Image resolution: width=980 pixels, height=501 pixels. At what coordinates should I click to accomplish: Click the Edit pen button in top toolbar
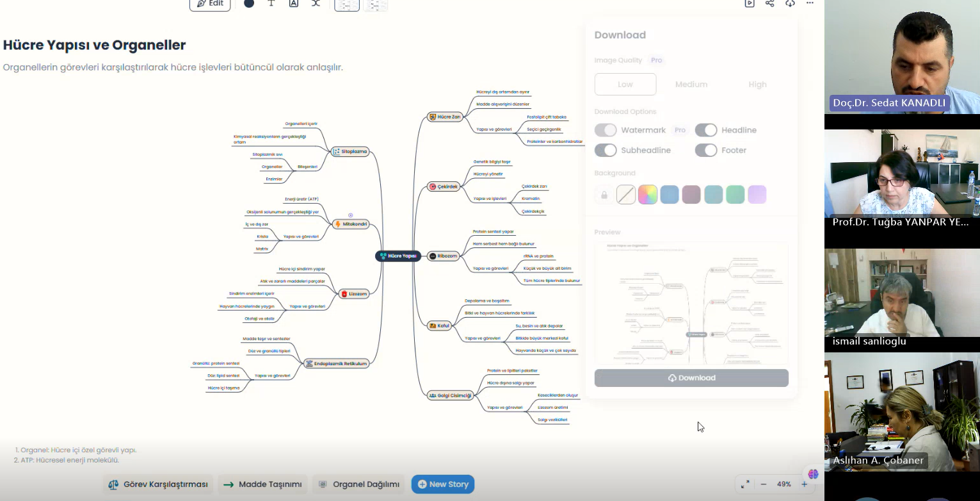[x=210, y=4]
